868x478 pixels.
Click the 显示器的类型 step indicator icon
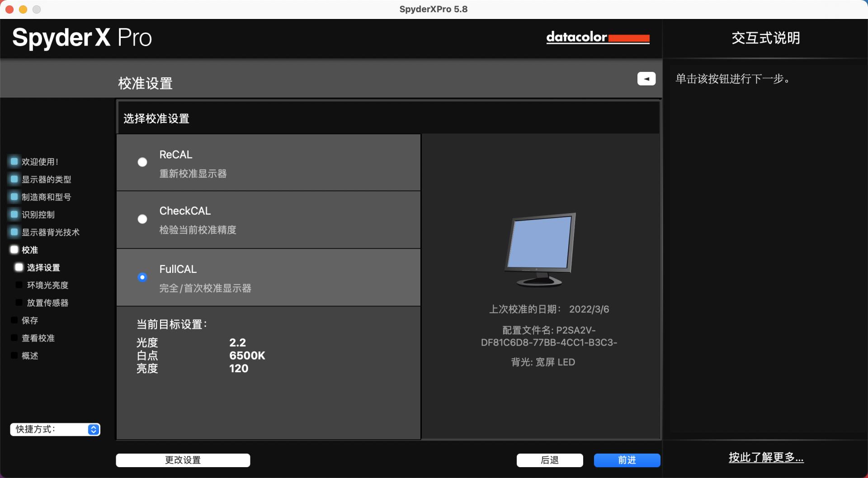[14, 179]
